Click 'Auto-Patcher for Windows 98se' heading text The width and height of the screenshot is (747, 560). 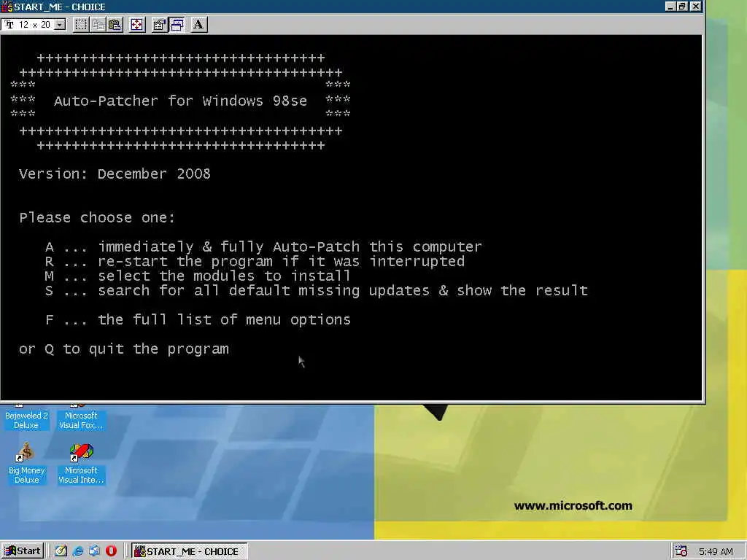(x=181, y=101)
